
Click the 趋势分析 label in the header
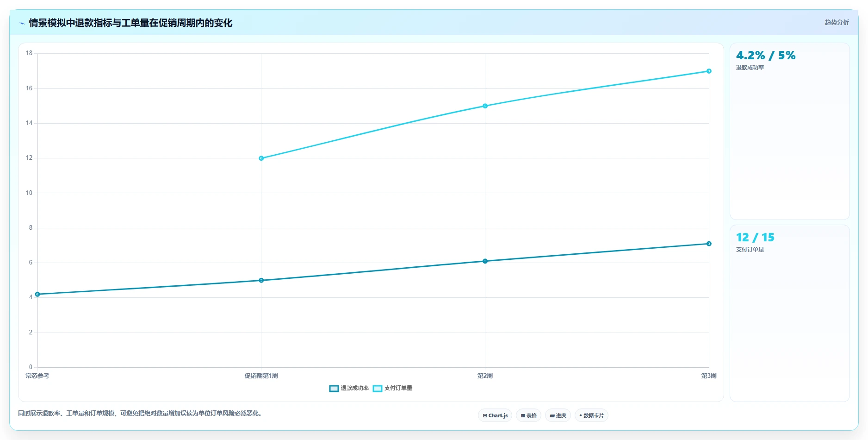[x=837, y=22]
